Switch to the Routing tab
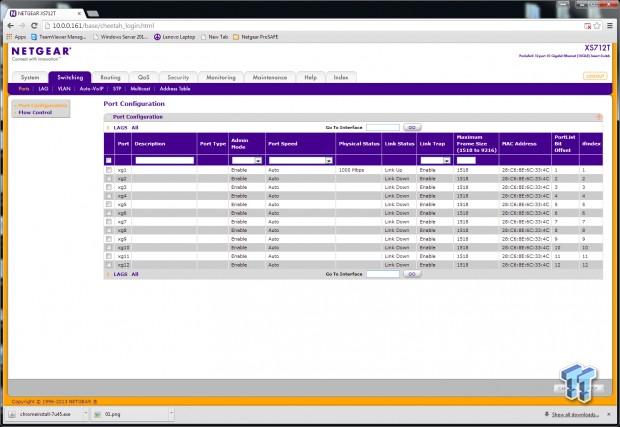 coord(110,77)
